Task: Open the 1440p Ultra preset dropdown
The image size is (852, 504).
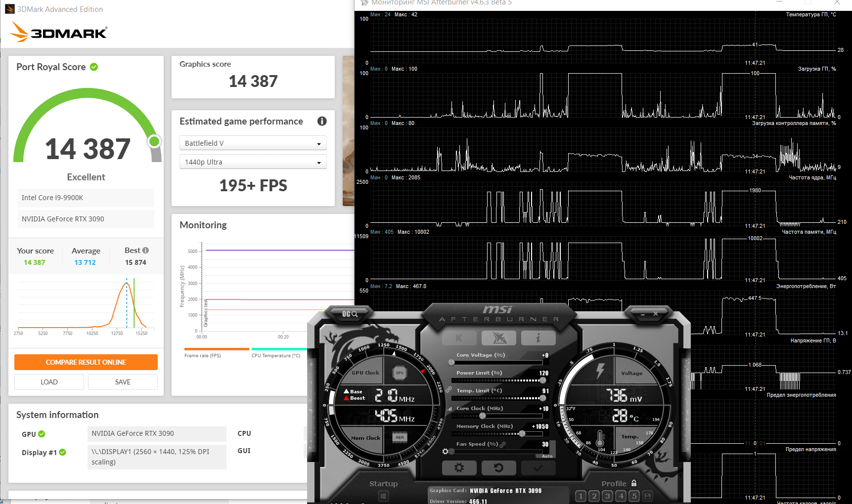Action: point(253,162)
